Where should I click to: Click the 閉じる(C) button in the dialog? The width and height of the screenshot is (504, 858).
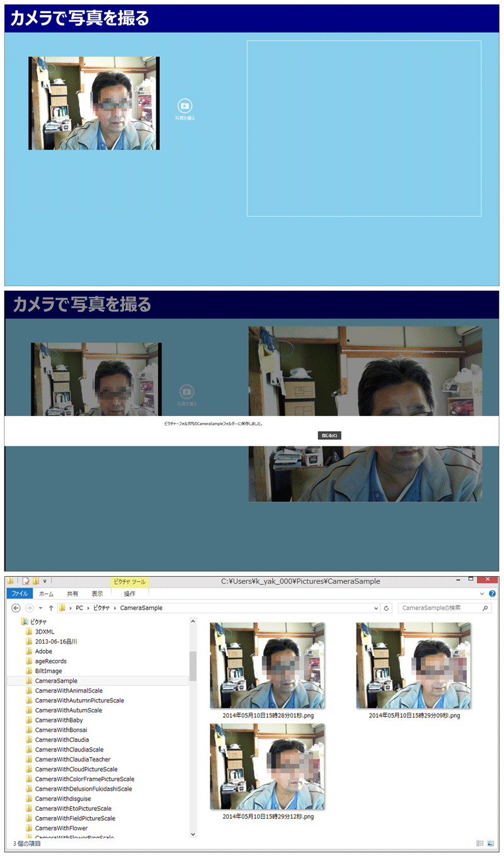click(330, 436)
